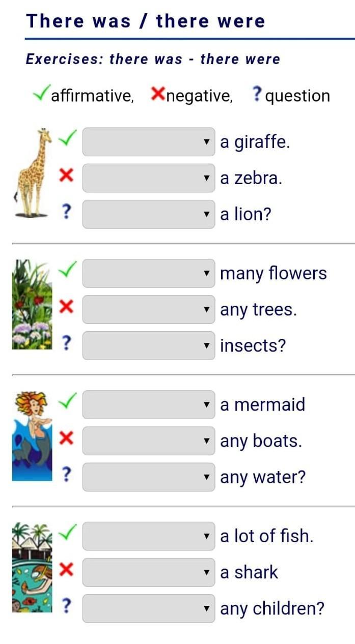Click the mermaid picture

coord(32,436)
